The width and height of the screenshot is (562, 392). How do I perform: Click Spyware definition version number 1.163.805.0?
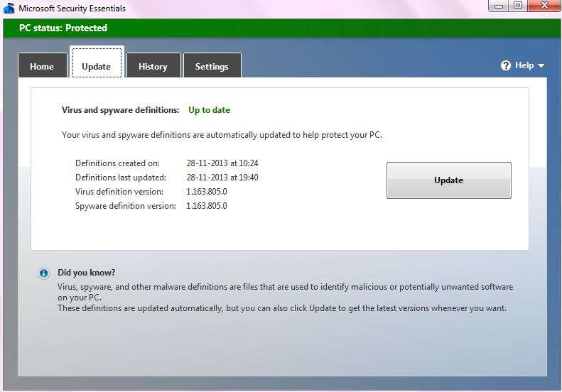coord(207,206)
